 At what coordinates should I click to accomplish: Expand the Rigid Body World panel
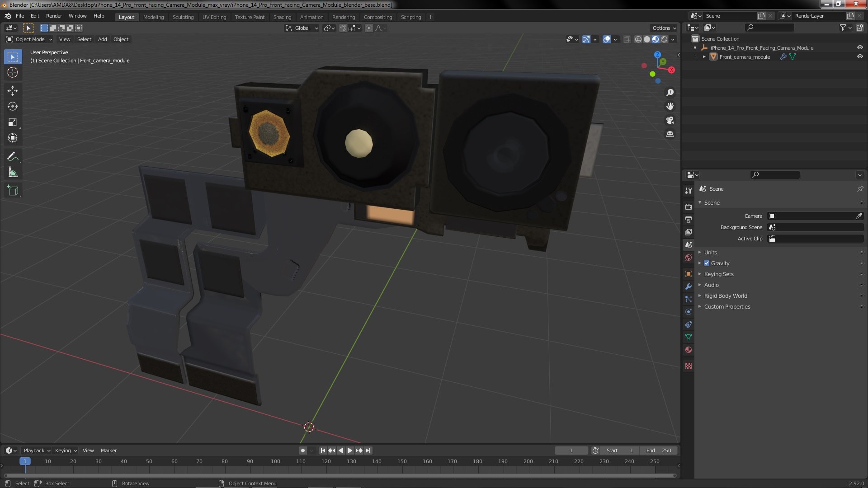click(x=725, y=296)
